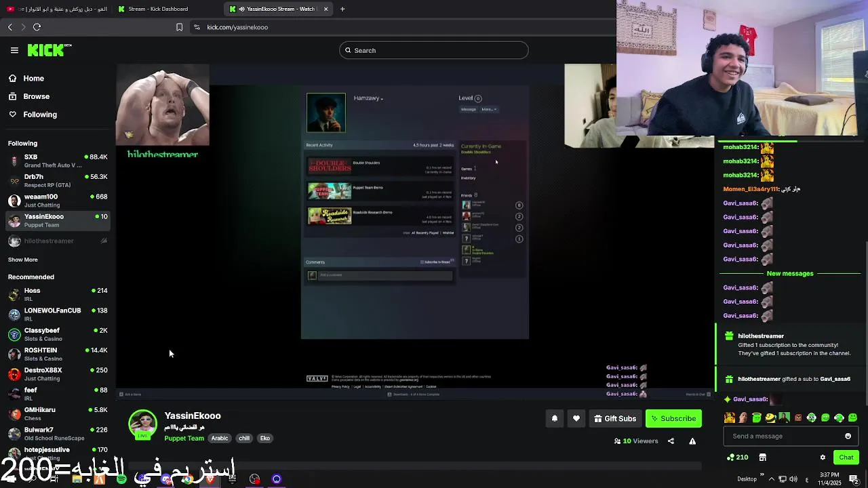Viewport: 868px width, 488px height.
Task: Open weaam100 channel in Following list
Action: coord(58,201)
